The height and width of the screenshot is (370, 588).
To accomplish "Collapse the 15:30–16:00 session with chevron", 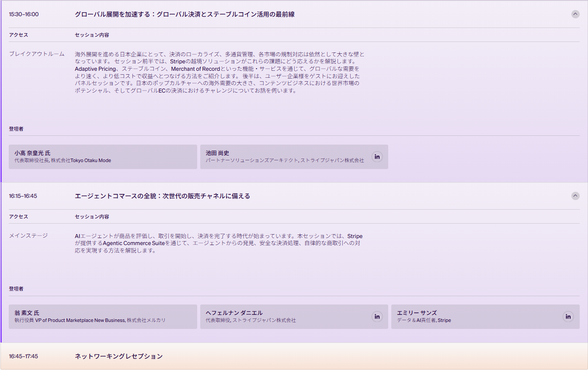I will [575, 14].
